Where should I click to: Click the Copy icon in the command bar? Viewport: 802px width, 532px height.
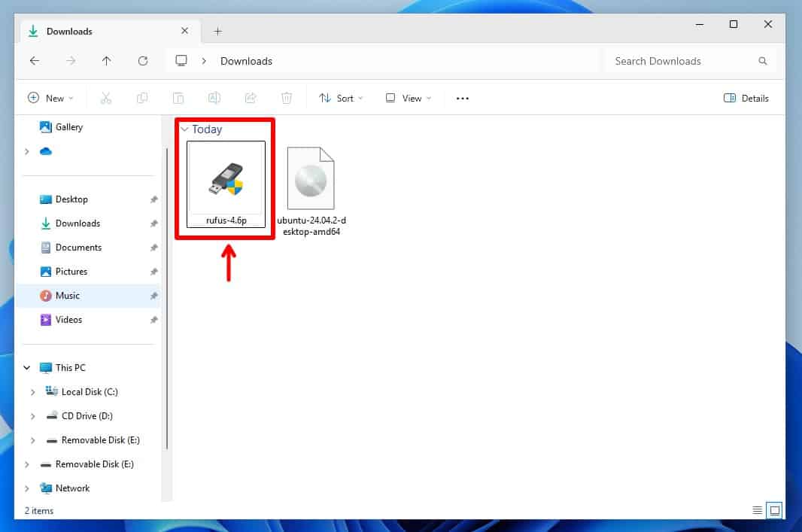142,98
